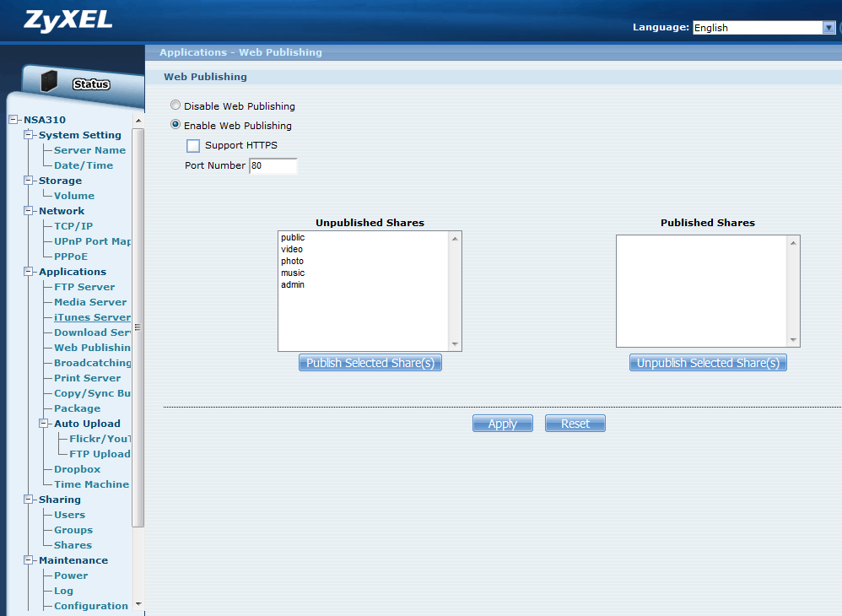This screenshot has width=842, height=616.
Task: Open Print Server in sidebar
Action: 88,378
